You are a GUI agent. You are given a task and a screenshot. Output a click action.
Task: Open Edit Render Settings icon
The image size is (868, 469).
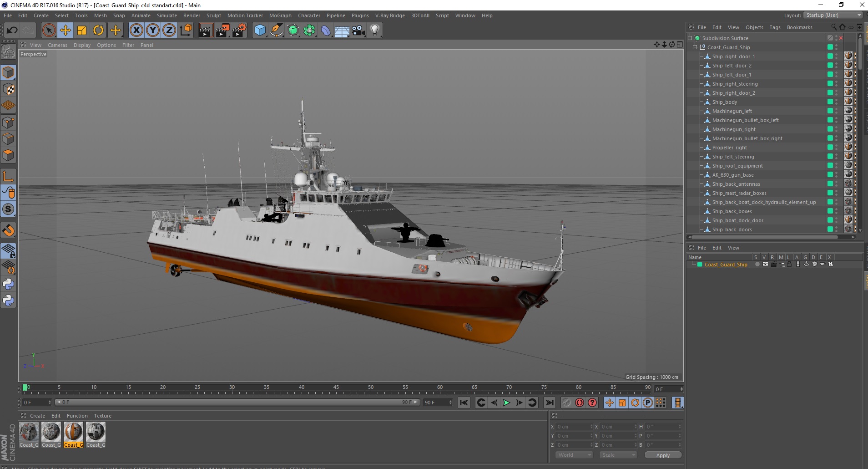point(239,31)
